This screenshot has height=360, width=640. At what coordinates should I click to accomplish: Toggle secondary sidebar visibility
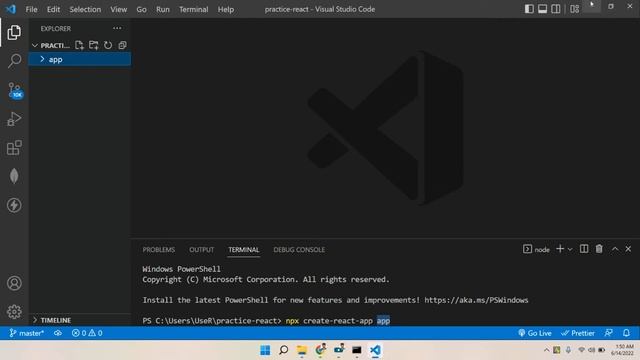(x=556, y=9)
